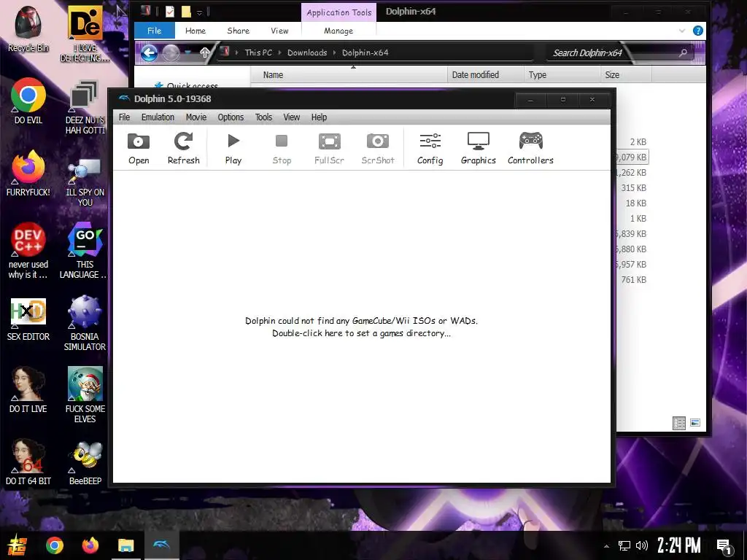Image resolution: width=747 pixels, height=560 pixels.
Task: Open Explorer help question mark icon
Action: click(698, 31)
